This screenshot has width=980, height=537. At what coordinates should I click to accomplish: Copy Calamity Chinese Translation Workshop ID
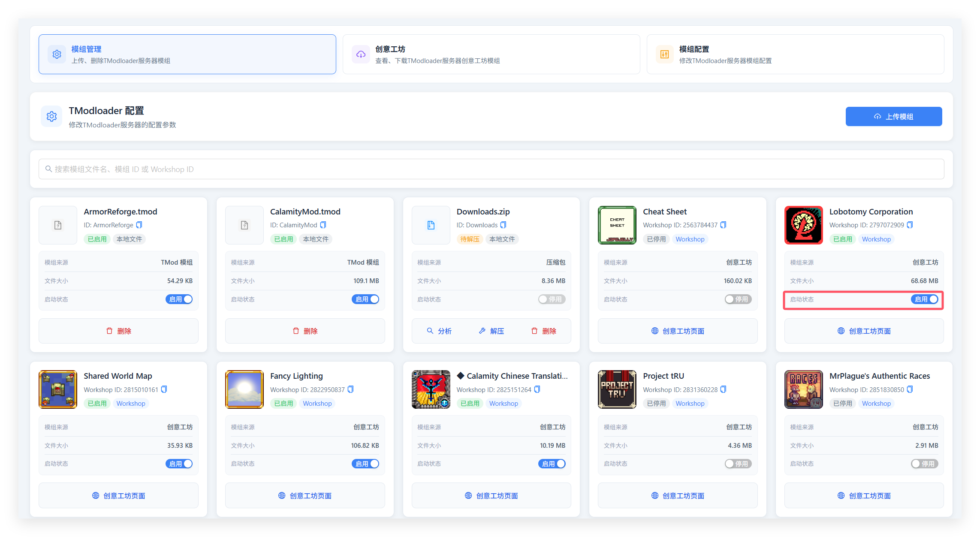pyautogui.click(x=537, y=389)
